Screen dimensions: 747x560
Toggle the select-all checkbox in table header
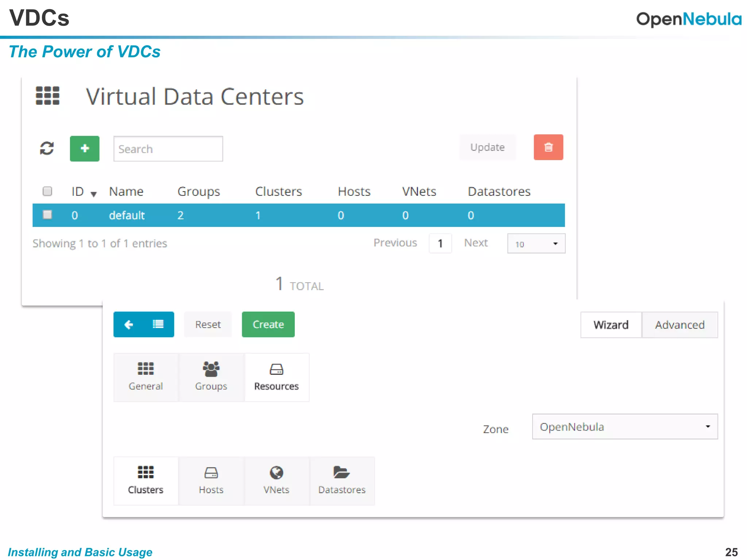click(47, 191)
